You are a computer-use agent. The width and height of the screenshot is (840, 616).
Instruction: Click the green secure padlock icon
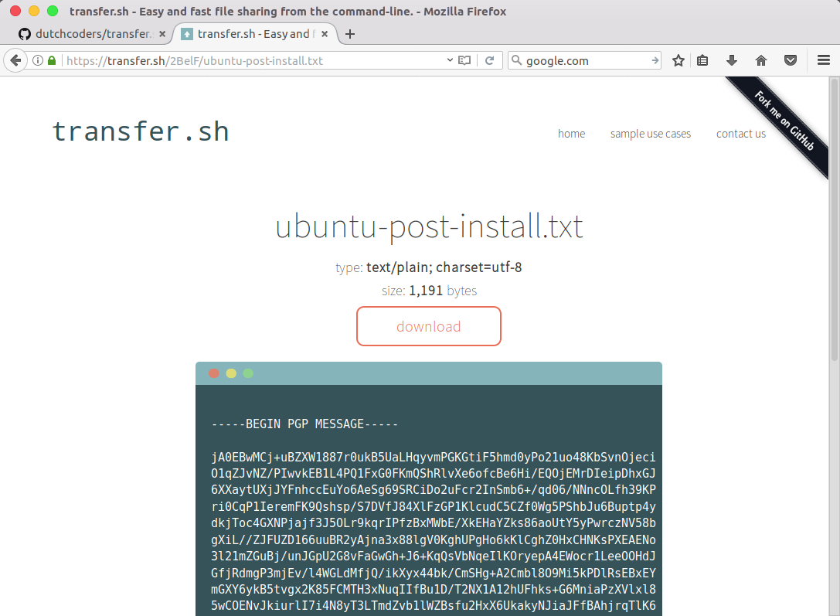click(52, 60)
